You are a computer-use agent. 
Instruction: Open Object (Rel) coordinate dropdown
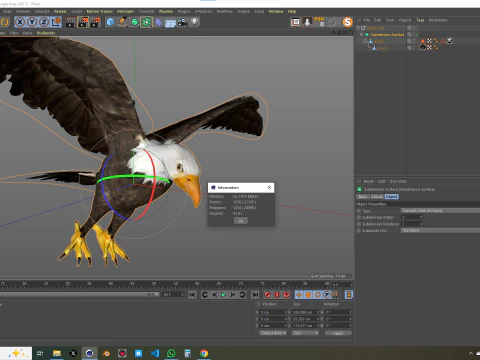pyautogui.click(x=273, y=333)
